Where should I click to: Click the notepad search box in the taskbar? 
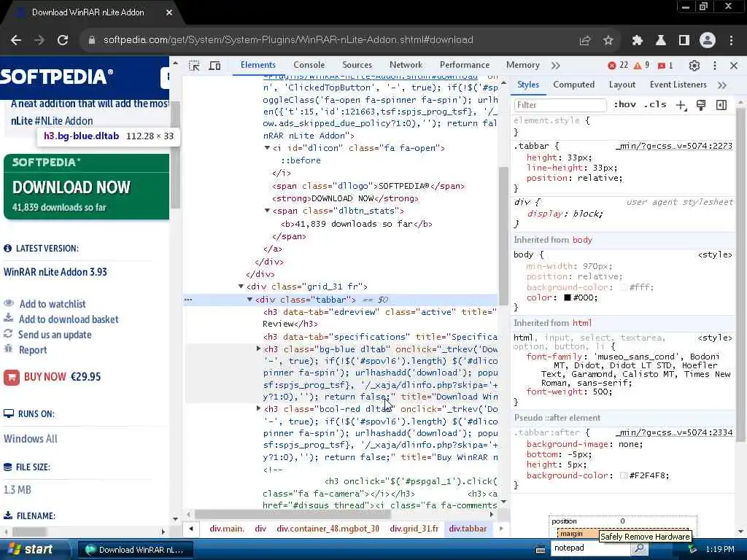tap(589, 548)
